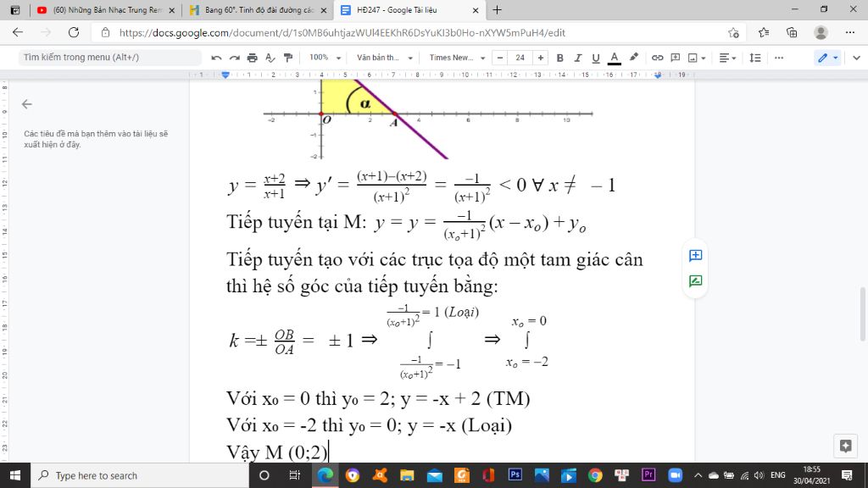Launch Photoshop from the taskbar
868x488 pixels.
coord(515,475)
